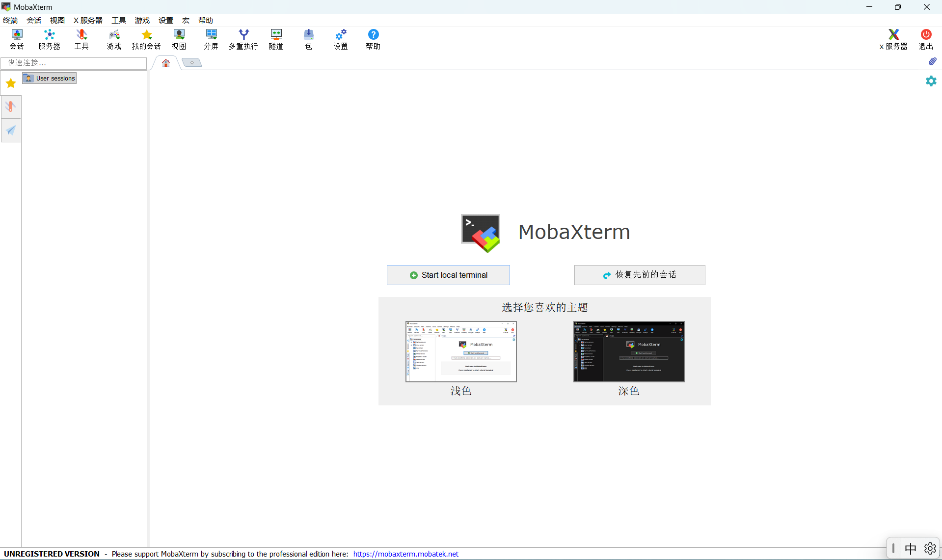Click the red 退出 exit icon

point(926,39)
